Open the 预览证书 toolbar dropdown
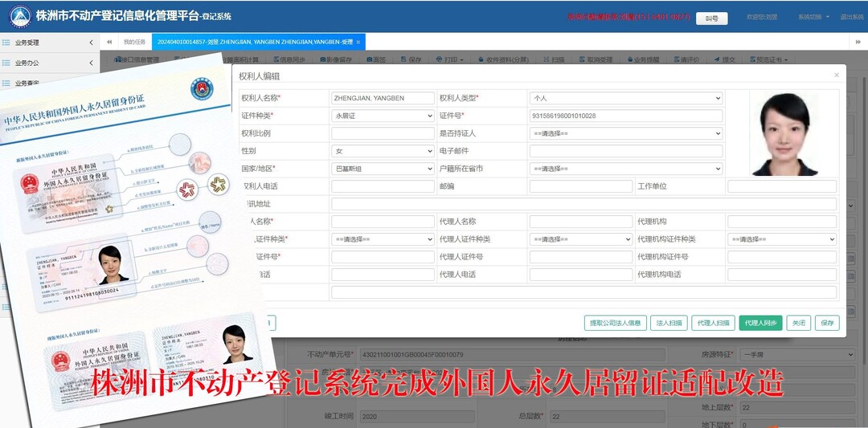Screen dimensions: 868x428 point(768,59)
